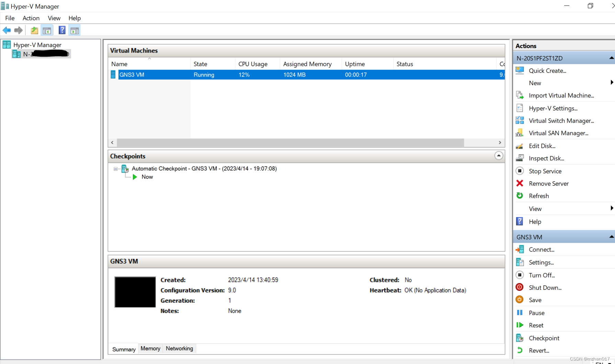Click the red X Remove Server icon
615x364 pixels.
tap(520, 183)
